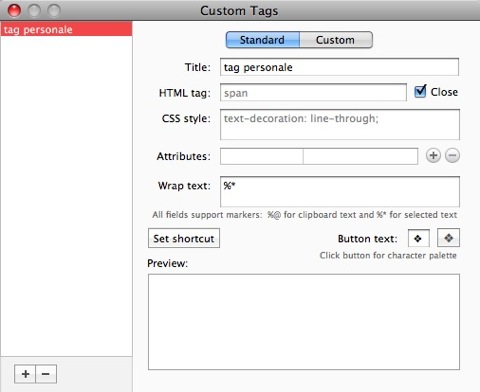Click the Button text character field
Image resolution: width=480 pixels, height=392 pixels.
[419, 238]
